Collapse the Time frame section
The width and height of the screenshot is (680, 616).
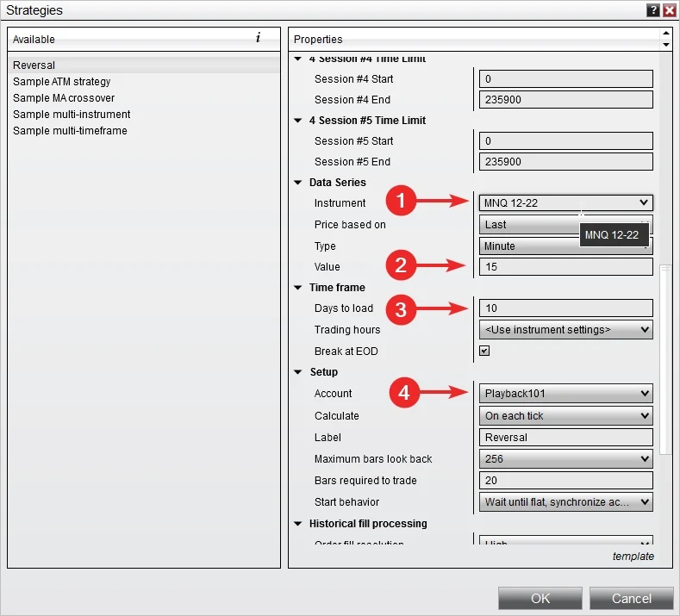coord(298,288)
